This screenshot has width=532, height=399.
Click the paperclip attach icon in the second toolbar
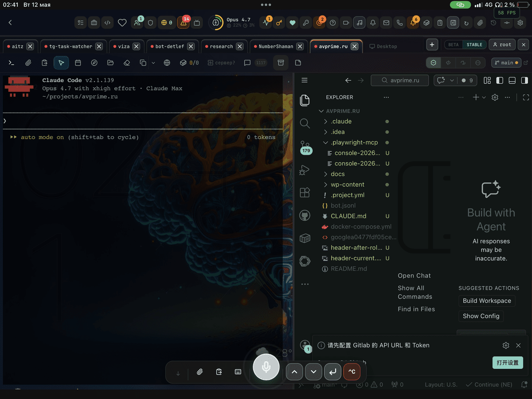click(x=28, y=63)
